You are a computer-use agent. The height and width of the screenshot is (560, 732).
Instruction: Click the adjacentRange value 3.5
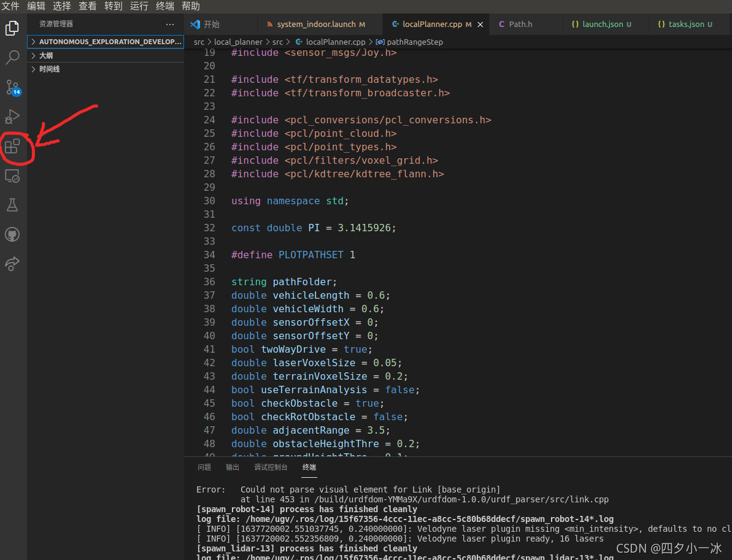376,430
